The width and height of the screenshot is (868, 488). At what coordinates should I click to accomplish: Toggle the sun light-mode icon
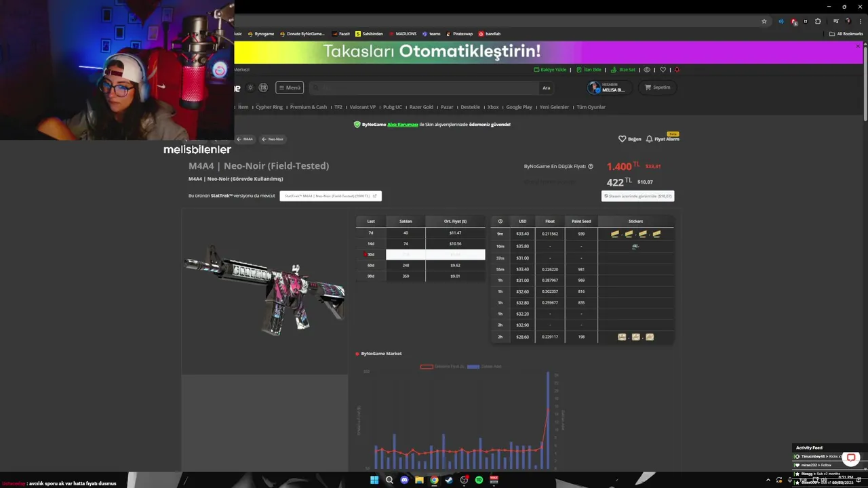pyautogui.click(x=250, y=87)
